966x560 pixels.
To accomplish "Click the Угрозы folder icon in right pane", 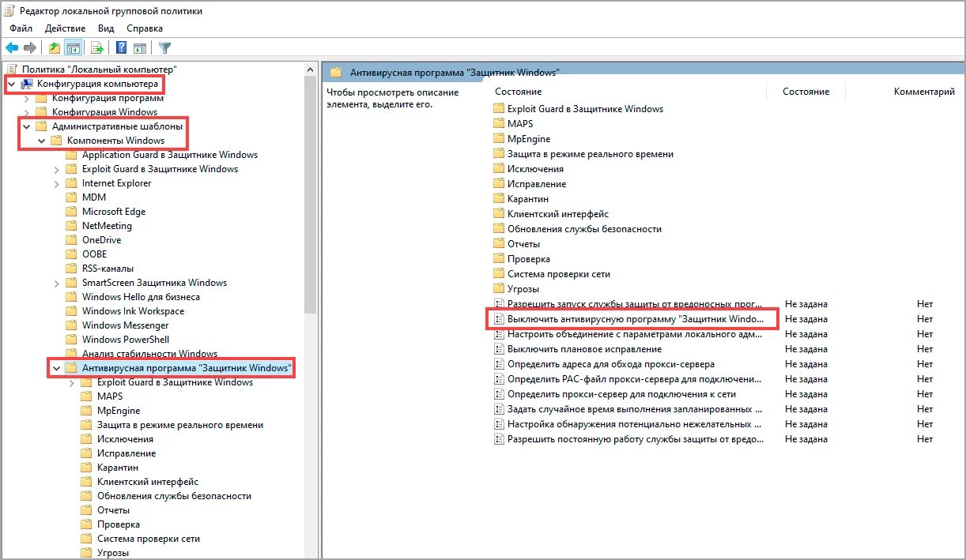I will point(498,289).
